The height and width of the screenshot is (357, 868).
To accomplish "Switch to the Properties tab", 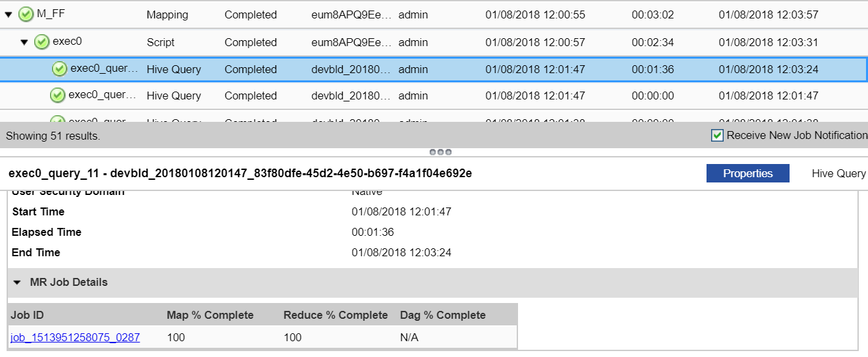I will coord(747,173).
